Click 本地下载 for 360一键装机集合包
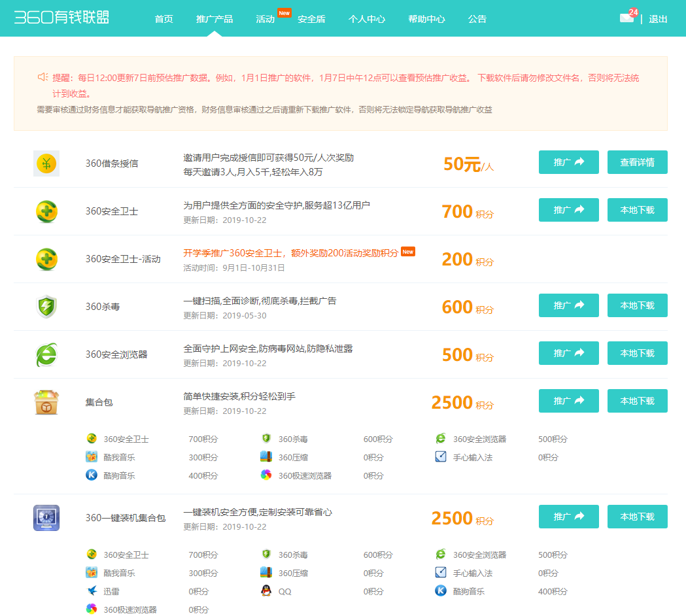 (638, 517)
